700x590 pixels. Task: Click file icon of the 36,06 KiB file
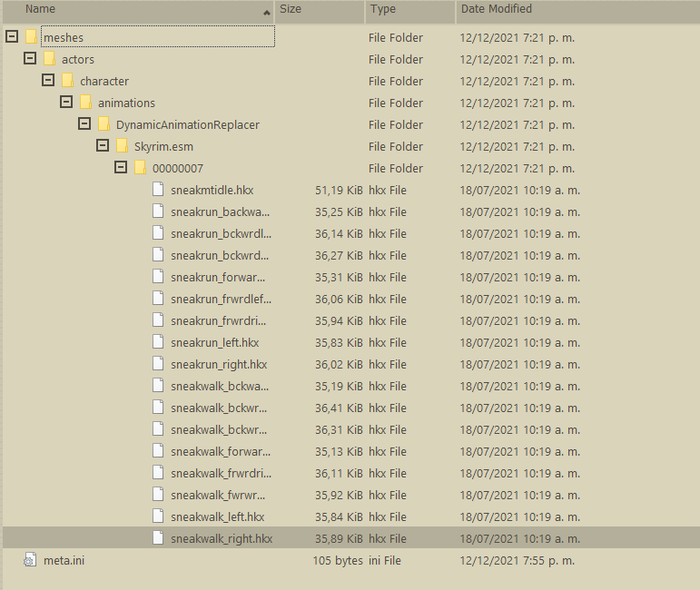click(x=158, y=298)
